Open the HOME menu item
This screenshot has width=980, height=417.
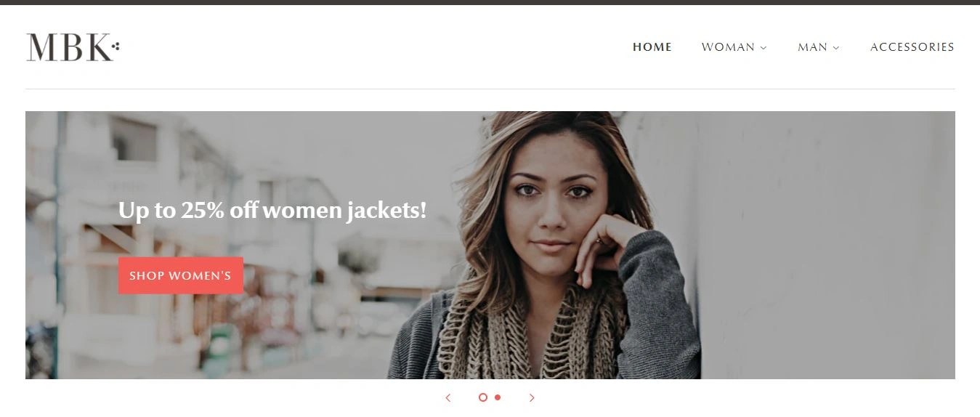click(x=652, y=47)
